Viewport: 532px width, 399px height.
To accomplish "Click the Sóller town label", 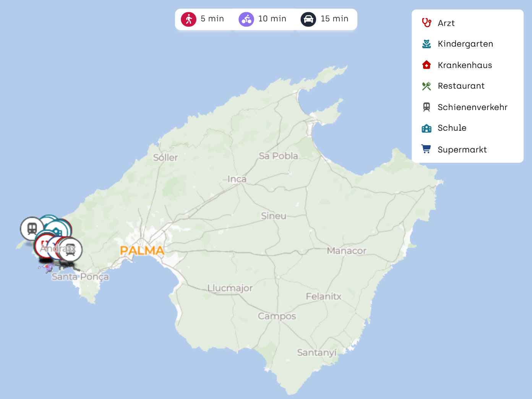I will click(x=165, y=157).
